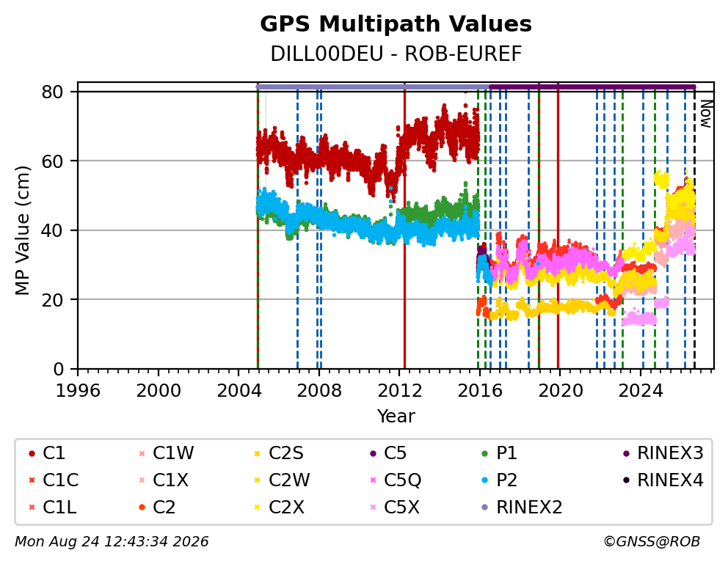The width and height of the screenshot is (728, 564).
Task: Click the ©GNSS@ROB credit text
Action: click(x=652, y=541)
